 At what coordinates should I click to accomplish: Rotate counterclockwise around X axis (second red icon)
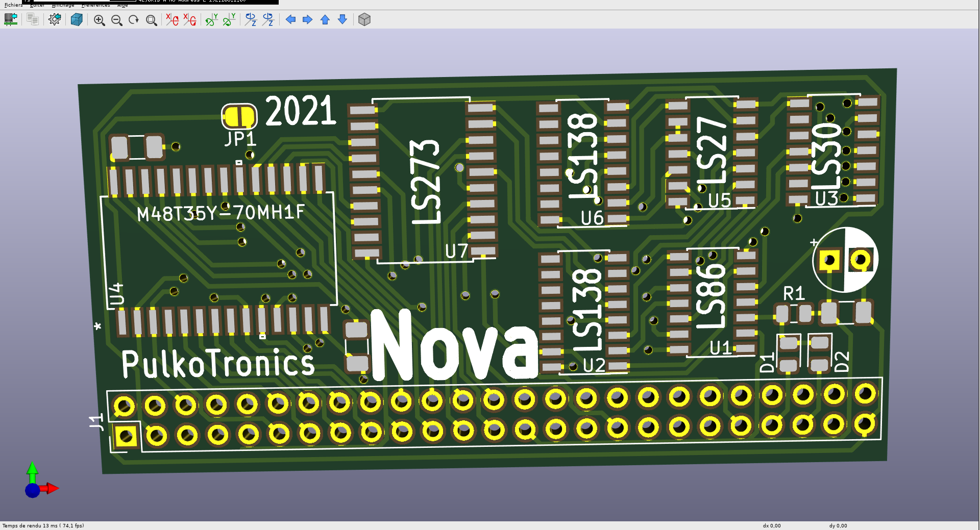(x=190, y=20)
